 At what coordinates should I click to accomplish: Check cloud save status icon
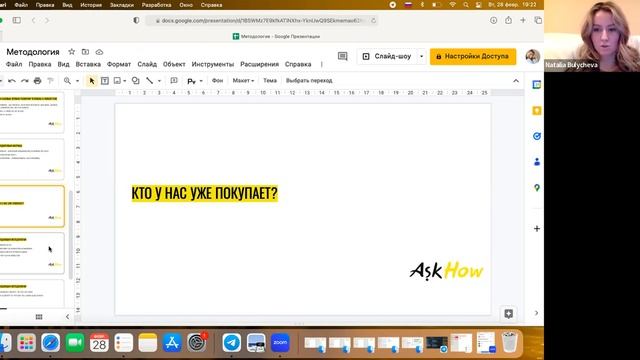click(99, 52)
